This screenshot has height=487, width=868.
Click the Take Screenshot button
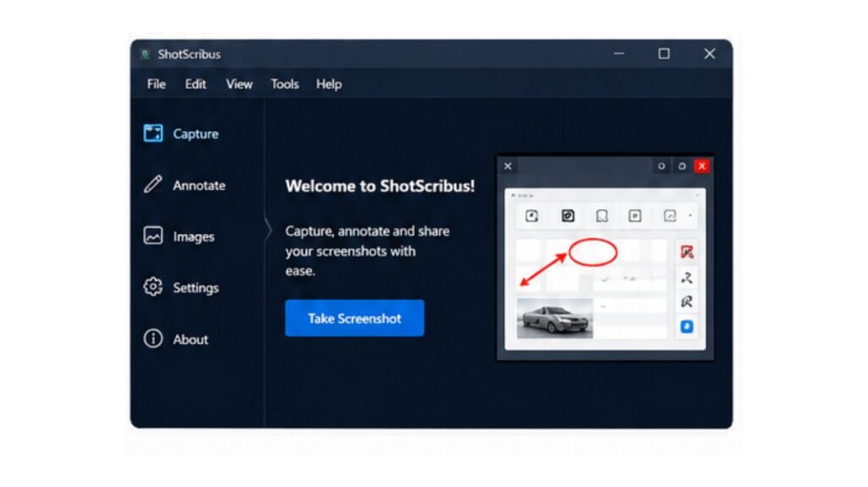(354, 318)
